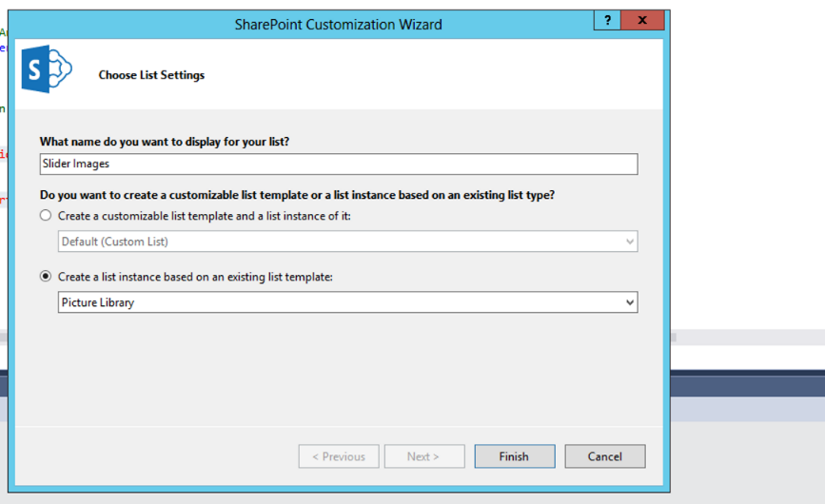The image size is (825, 504).
Task: Expand the Picture Library template dropdown
Action: click(347, 302)
